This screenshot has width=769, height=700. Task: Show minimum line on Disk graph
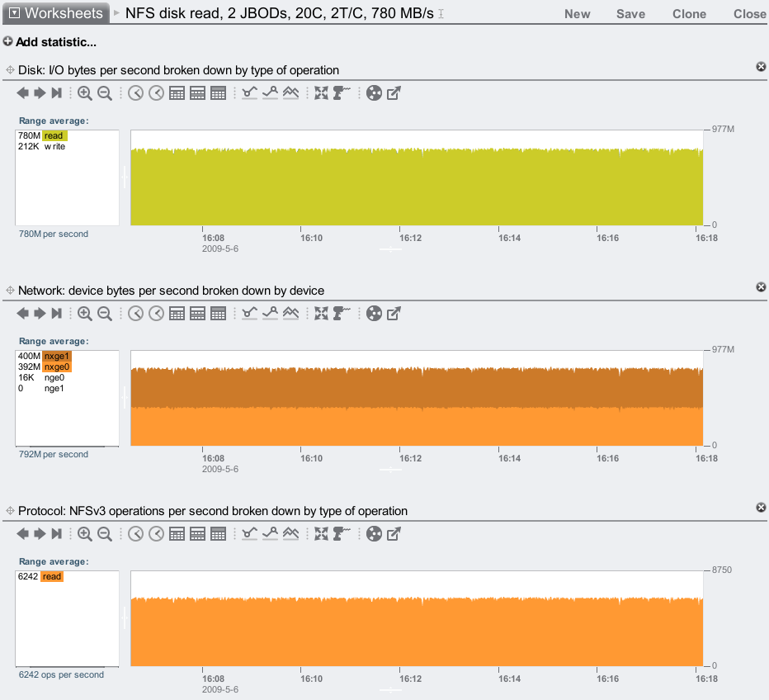250,93
